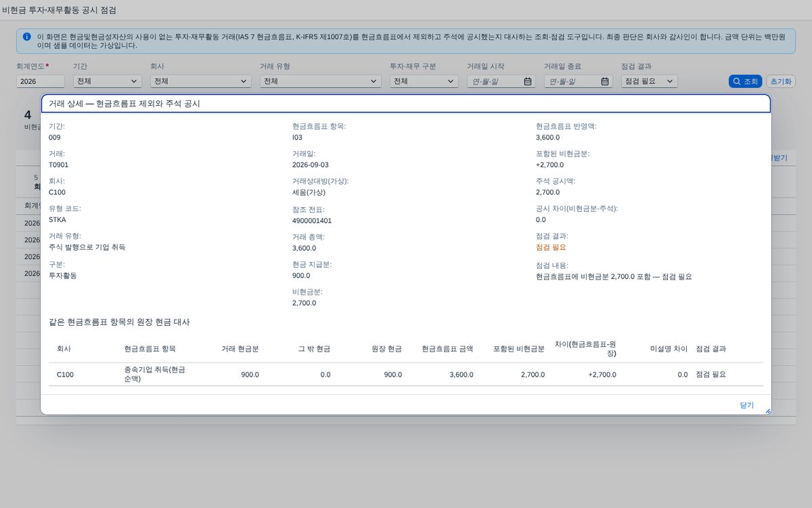Click the 원장 현금 column header
The height and width of the screenshot is (508, 812).
tap(387, 349)
